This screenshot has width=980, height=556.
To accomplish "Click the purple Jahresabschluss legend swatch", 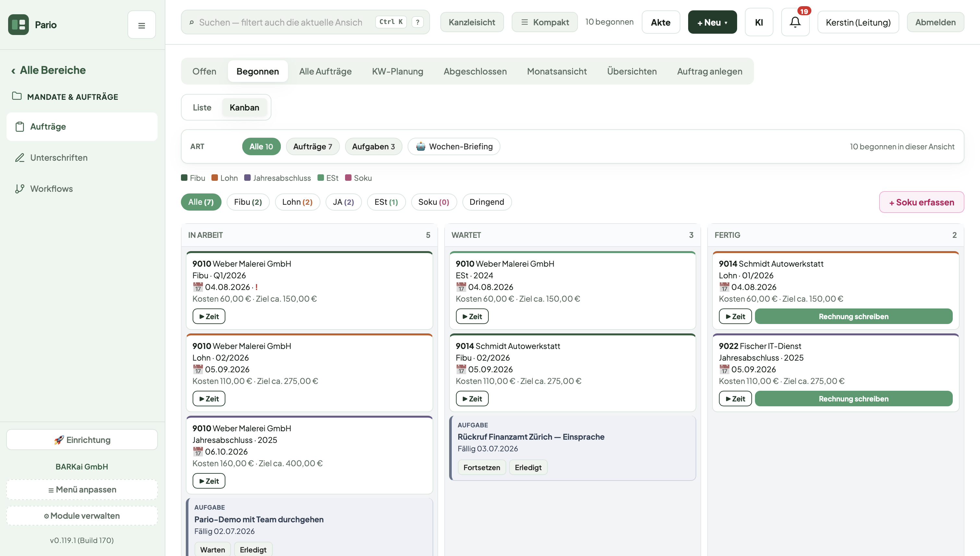I will tap(247, 178).
